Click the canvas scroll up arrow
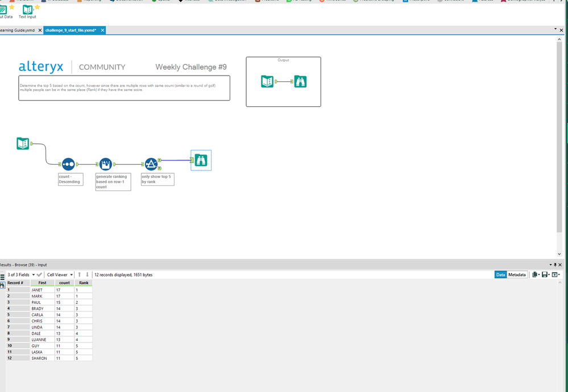Screen dimensions: 568x392 [559, 39]
